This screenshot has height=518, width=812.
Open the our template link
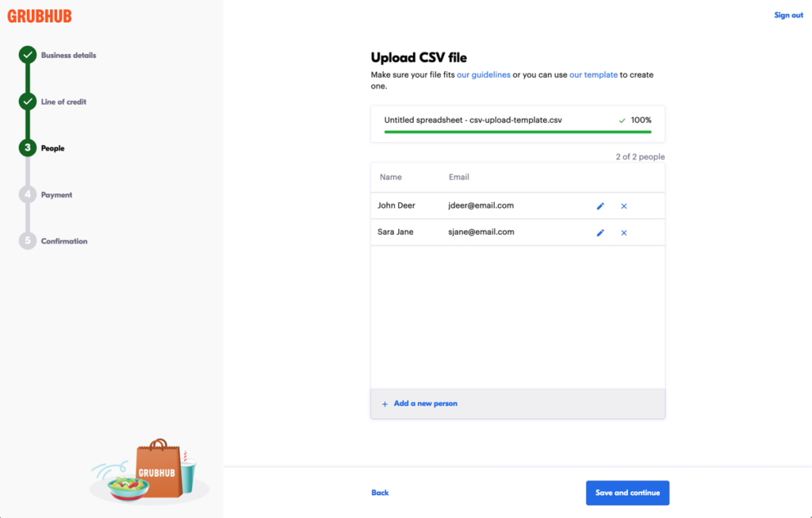(x=593, y=75)
